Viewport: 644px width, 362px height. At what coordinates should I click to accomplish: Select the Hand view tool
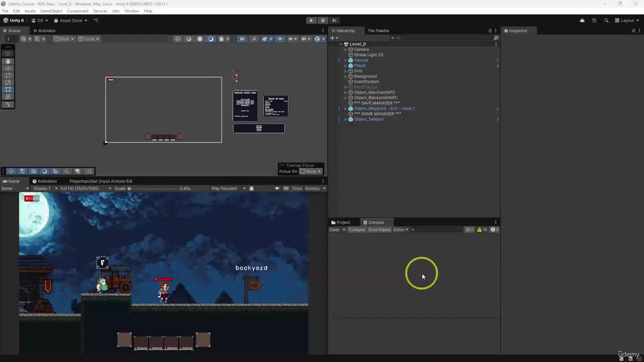coord(8,61)
